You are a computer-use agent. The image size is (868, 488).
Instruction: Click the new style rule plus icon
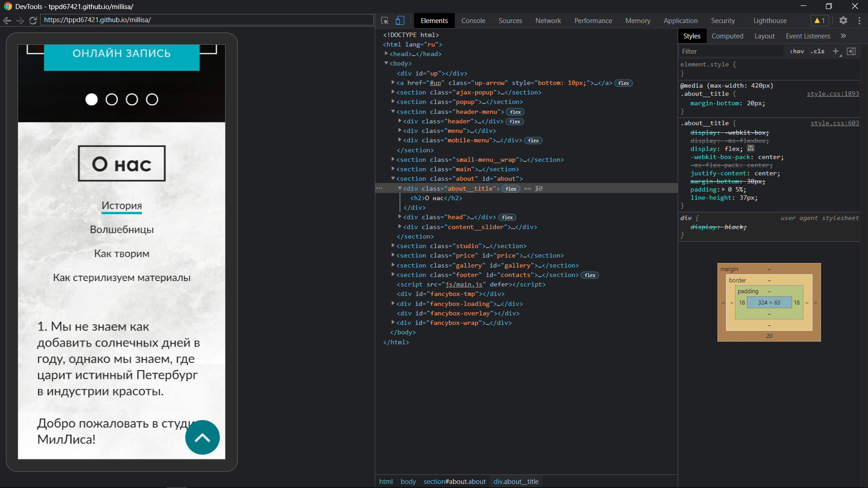[835, 52]
